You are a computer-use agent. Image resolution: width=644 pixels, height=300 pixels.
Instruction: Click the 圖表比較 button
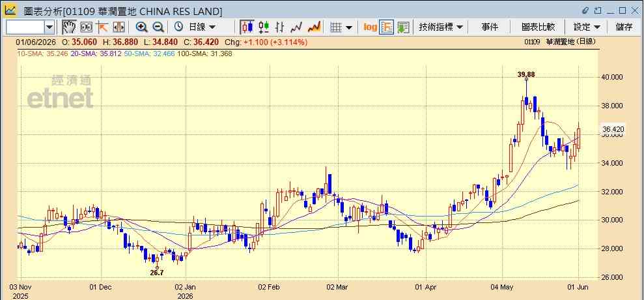[538, 27]
